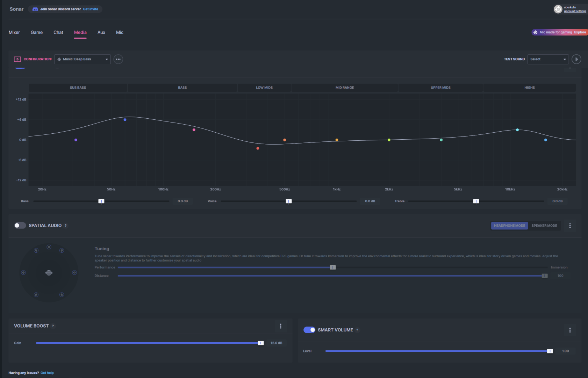Click the front right spatial speaker
This screenshot has height=378, width=588.
(x=62, y=250)
